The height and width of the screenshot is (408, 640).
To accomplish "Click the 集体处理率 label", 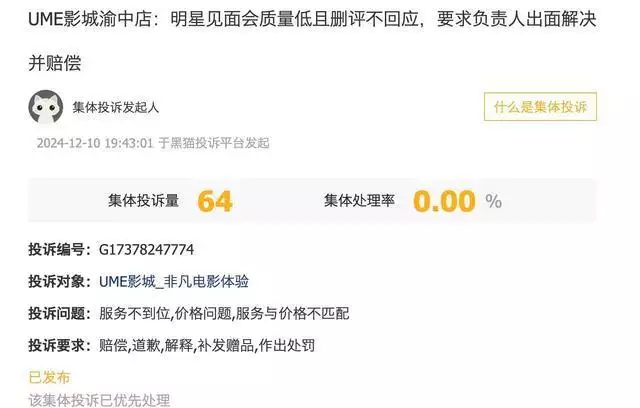I will (x=360, y=201).
